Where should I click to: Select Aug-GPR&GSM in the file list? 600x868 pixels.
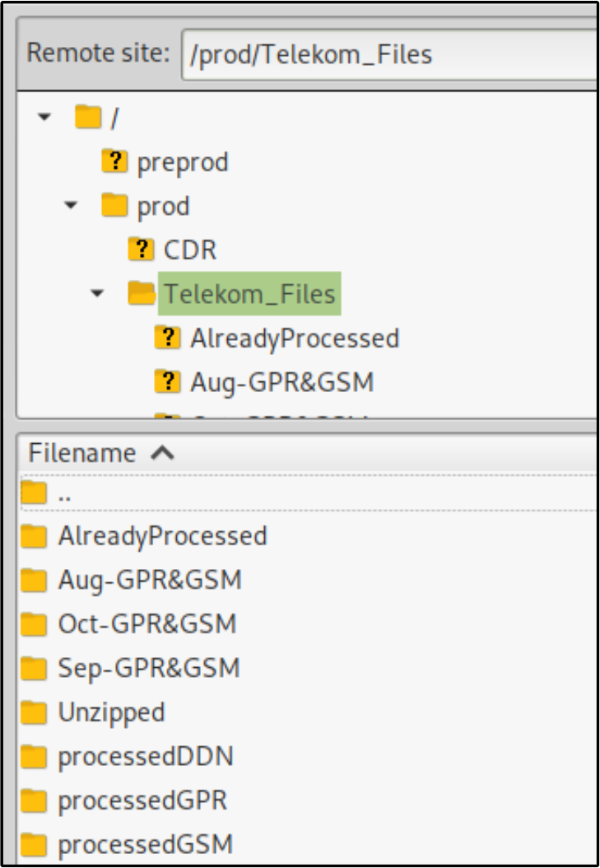pyautogui.click(x=150, y=580)
